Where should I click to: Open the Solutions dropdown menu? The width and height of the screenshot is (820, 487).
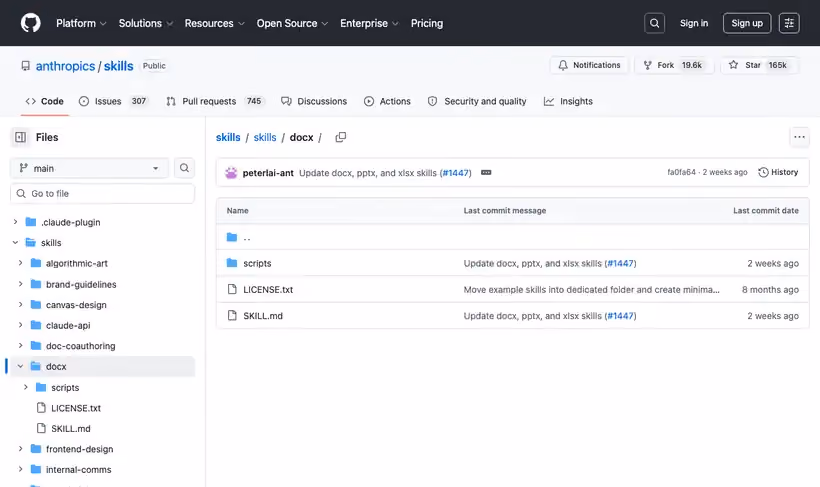[x=145, y=23]
